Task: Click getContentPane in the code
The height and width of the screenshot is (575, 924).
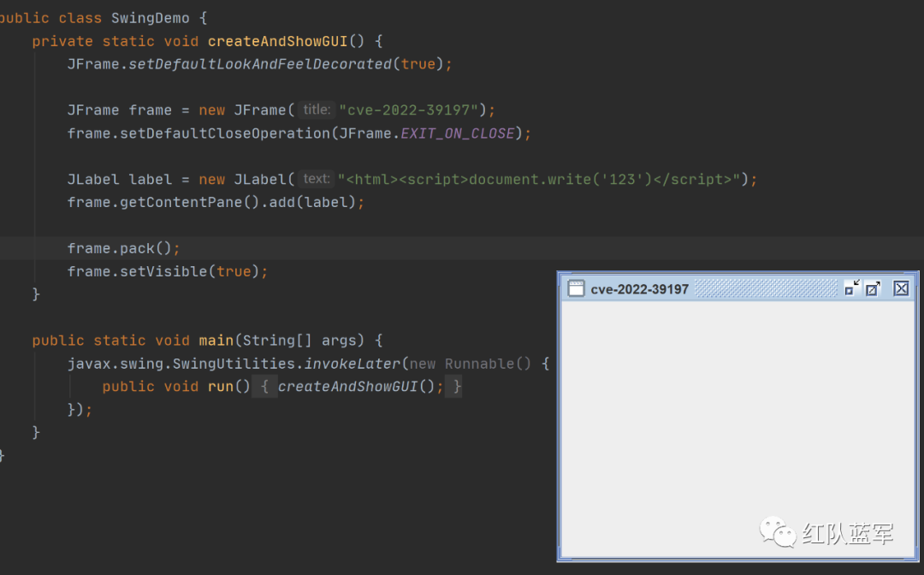Action: pyautogui.click(x=181, y=202)
